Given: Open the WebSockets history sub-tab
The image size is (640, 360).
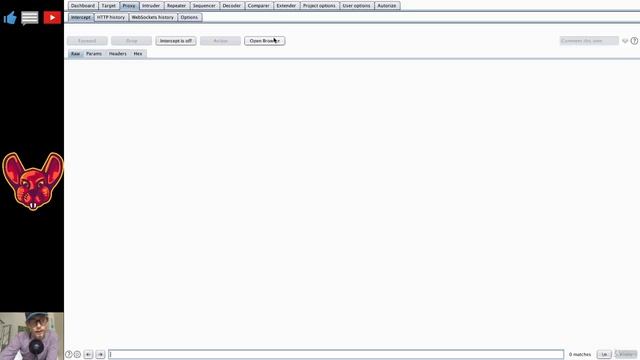Looking at the screenshot, I should point(153,17).
